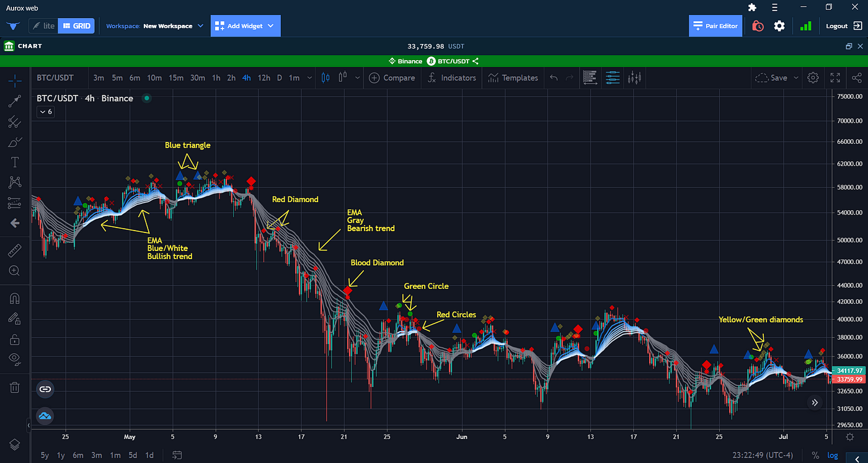Undo the last chart action
This screenshot has height=463, width=868.
tap(554, 77)
